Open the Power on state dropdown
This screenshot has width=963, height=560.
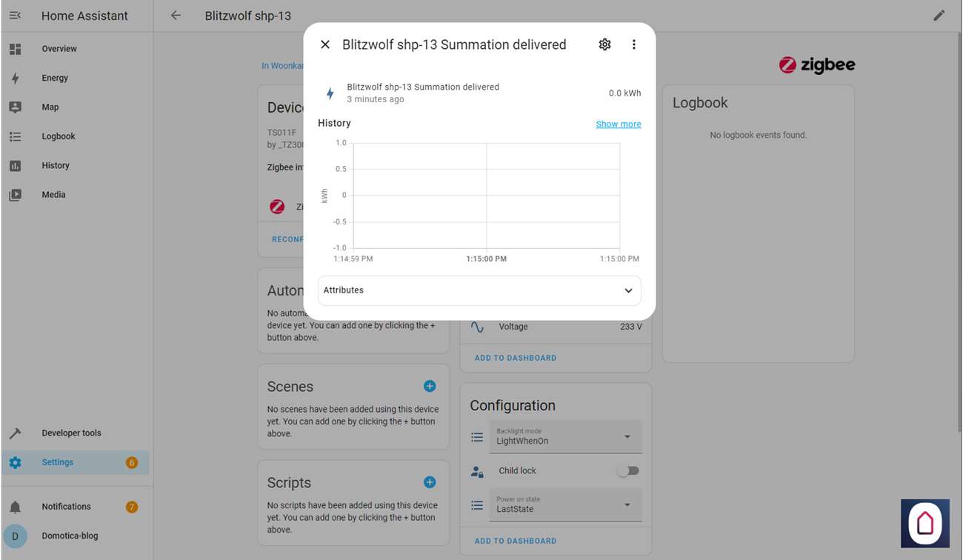(x=565, y=505)
